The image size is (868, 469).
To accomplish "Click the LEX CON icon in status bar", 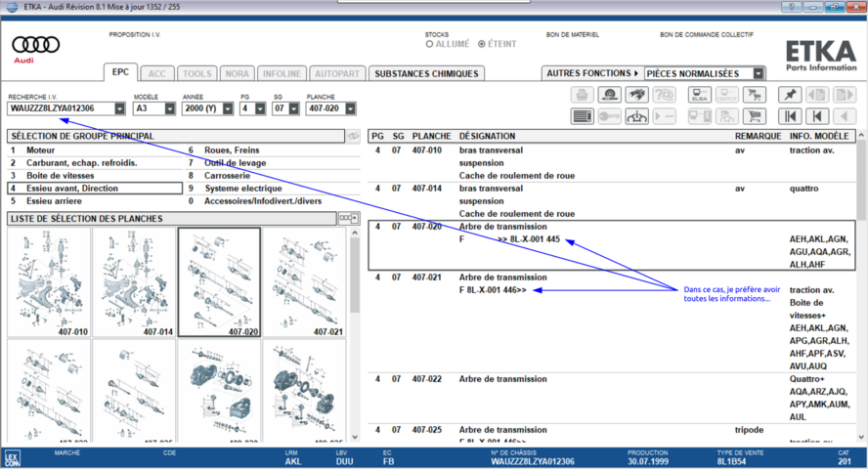I will coord(12,458).
